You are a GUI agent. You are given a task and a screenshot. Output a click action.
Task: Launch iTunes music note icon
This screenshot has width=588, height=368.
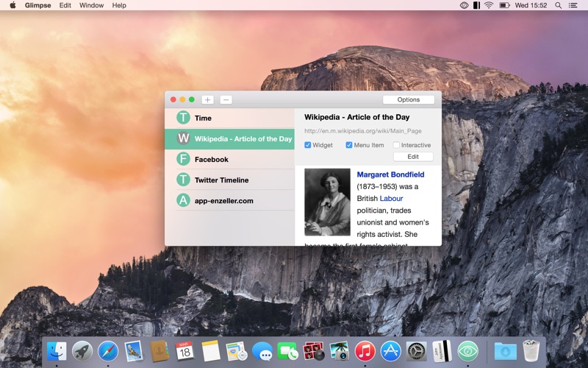pos(365,352)
